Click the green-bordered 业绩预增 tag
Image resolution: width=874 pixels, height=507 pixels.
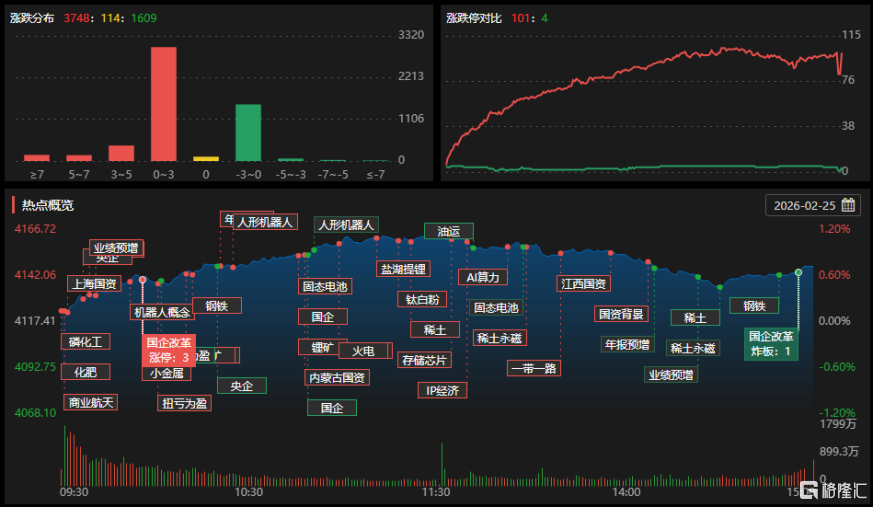pos(671,374)
